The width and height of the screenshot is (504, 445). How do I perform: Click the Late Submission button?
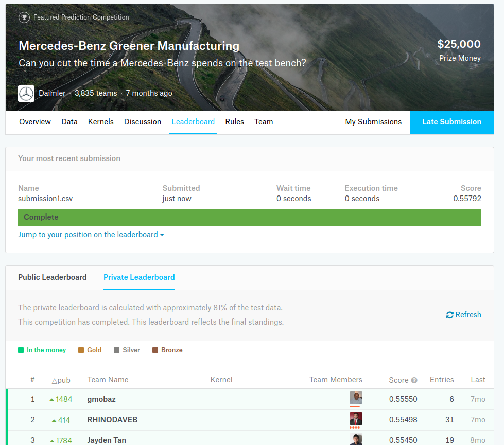(x=451, y=122)
